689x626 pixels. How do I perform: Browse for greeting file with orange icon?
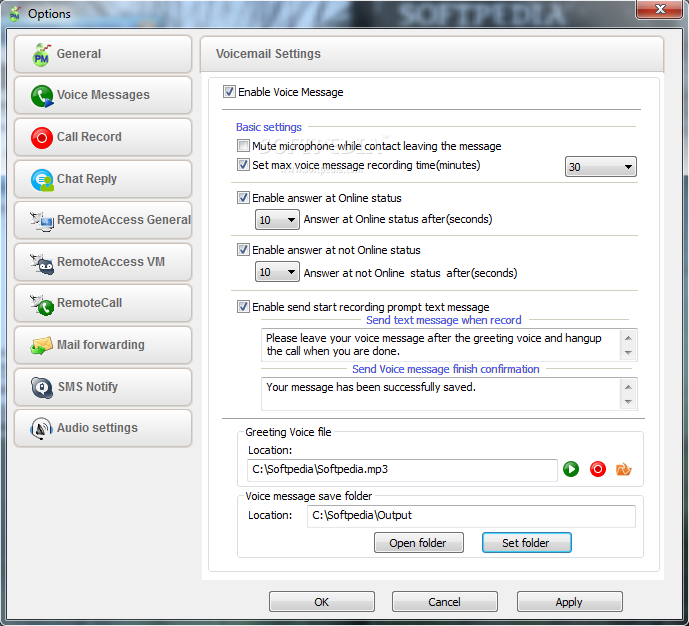(624, 469)
